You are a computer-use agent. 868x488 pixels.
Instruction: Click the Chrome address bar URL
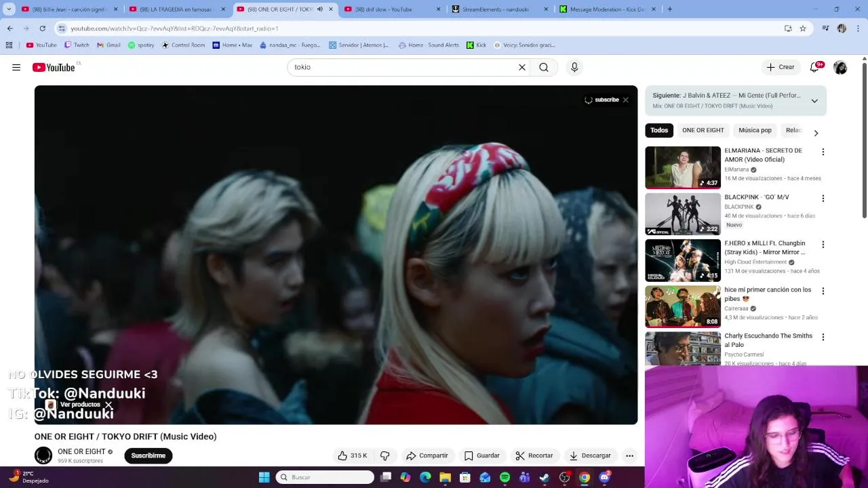[x=174, y=28]
